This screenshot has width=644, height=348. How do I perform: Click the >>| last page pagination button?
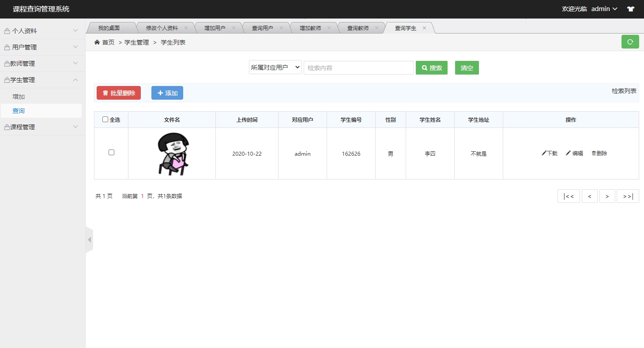[627, 196]
